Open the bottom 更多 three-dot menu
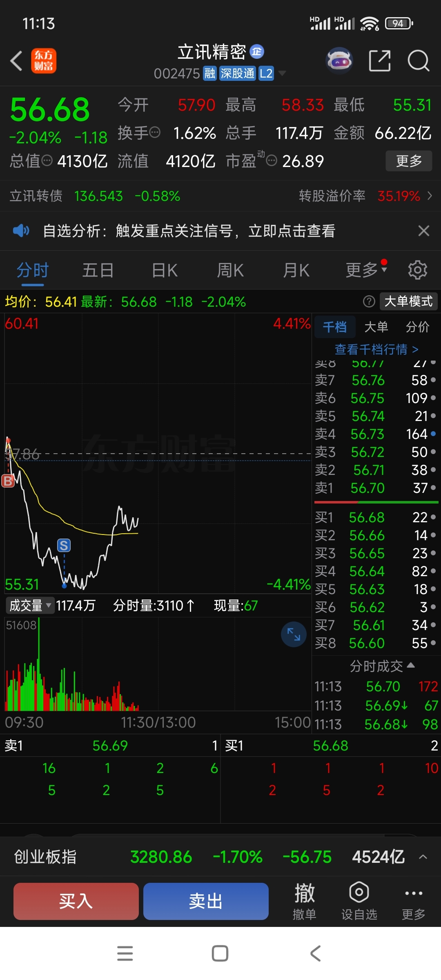This screenshot has width=441, height=980. click(x=413, y=902)
